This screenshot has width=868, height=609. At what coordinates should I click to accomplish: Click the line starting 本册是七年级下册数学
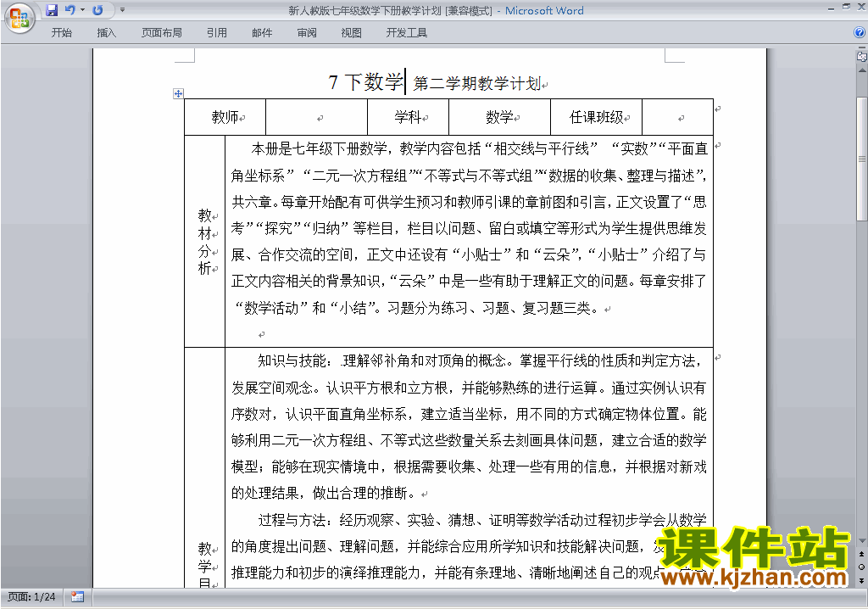click(480, 148)
